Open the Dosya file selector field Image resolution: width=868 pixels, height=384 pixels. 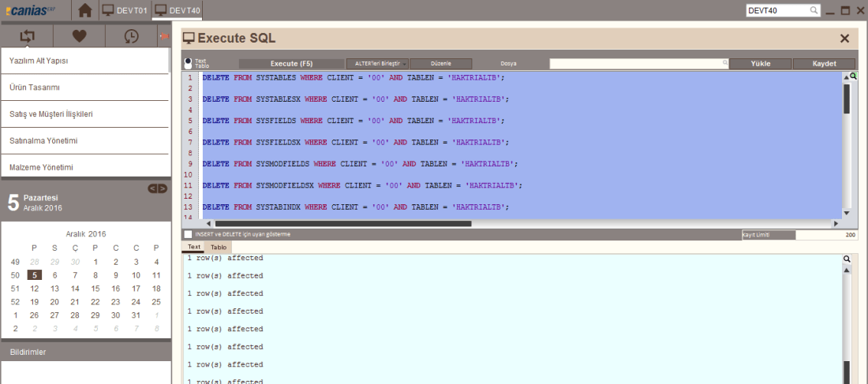(638, 63)
